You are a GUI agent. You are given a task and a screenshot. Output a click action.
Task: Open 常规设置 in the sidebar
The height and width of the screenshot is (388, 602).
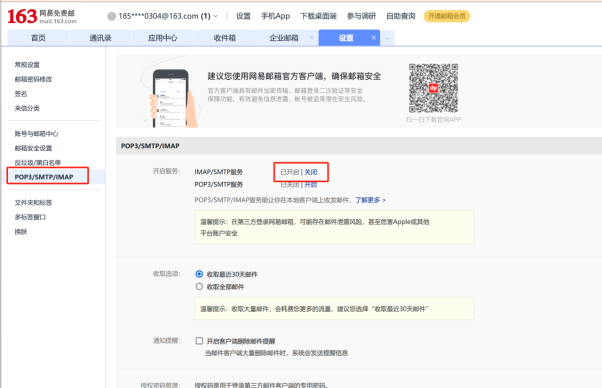click(27, 64)
